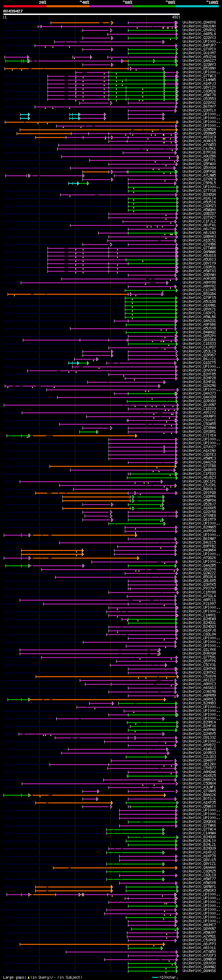Open hit UniRef100_Q948Y6
The image size is (222, 980).
(x=199, y=23)
